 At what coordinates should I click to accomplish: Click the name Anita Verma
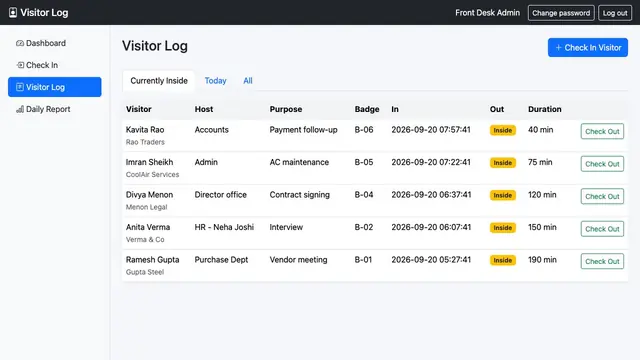[x=148, y=227]
